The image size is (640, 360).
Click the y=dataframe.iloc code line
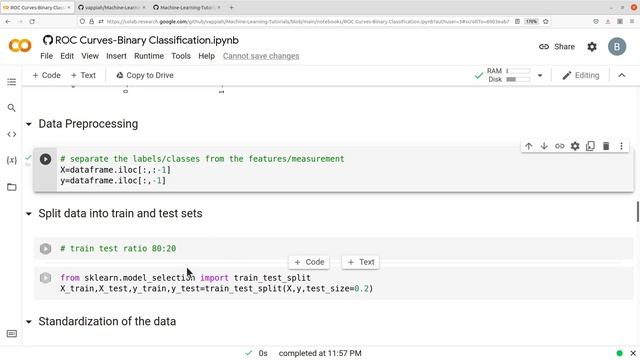point(113,181)
